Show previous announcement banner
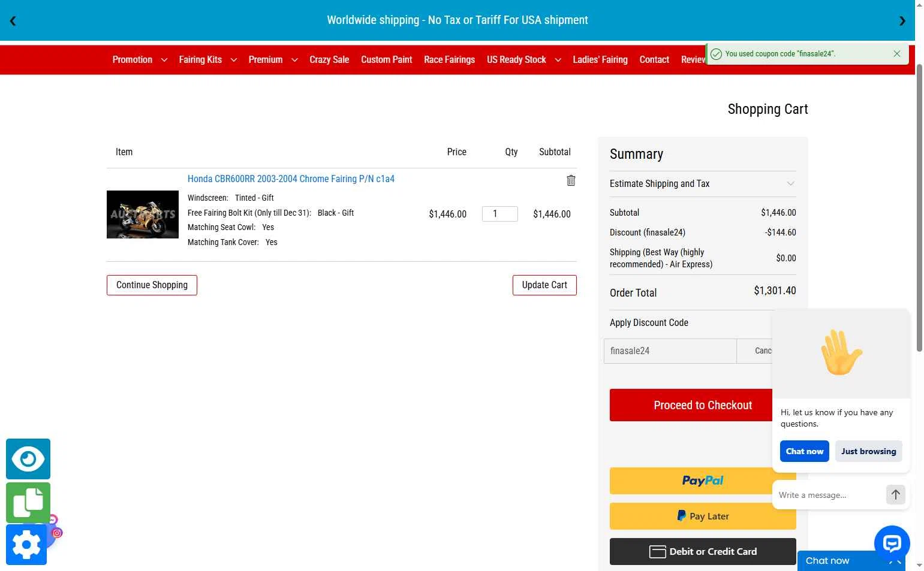Viewport: 924px width, 571px height. click(x=13, y=21)
